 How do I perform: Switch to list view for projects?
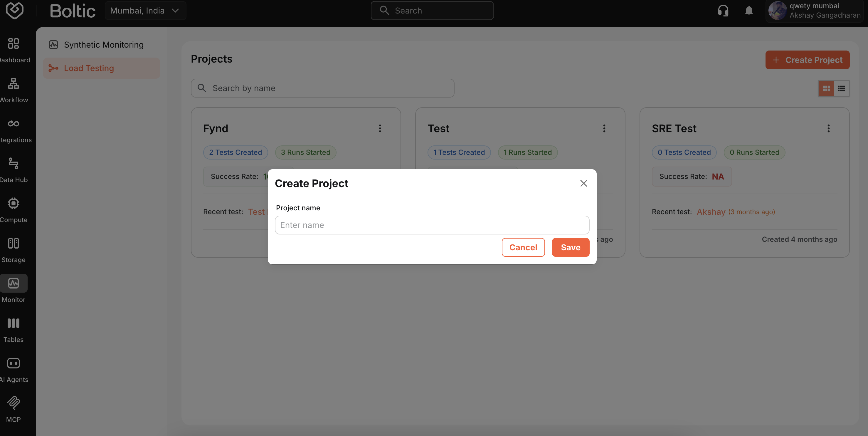click(x=842, y=88)
